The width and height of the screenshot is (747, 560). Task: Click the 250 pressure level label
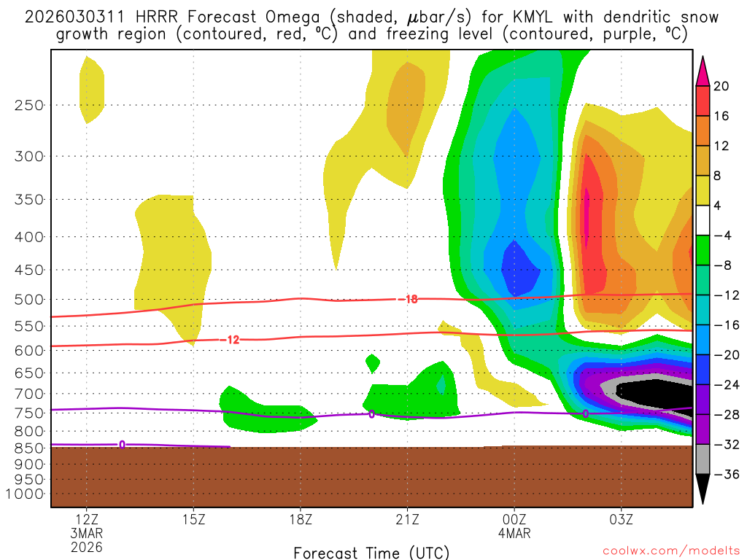click(x=28, y=105)
